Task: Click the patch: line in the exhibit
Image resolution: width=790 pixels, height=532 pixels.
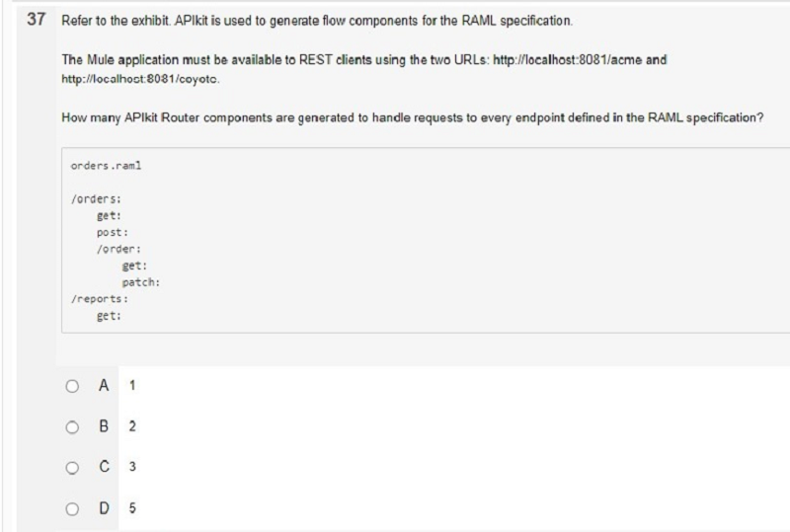Action: [x=140, y=282]
